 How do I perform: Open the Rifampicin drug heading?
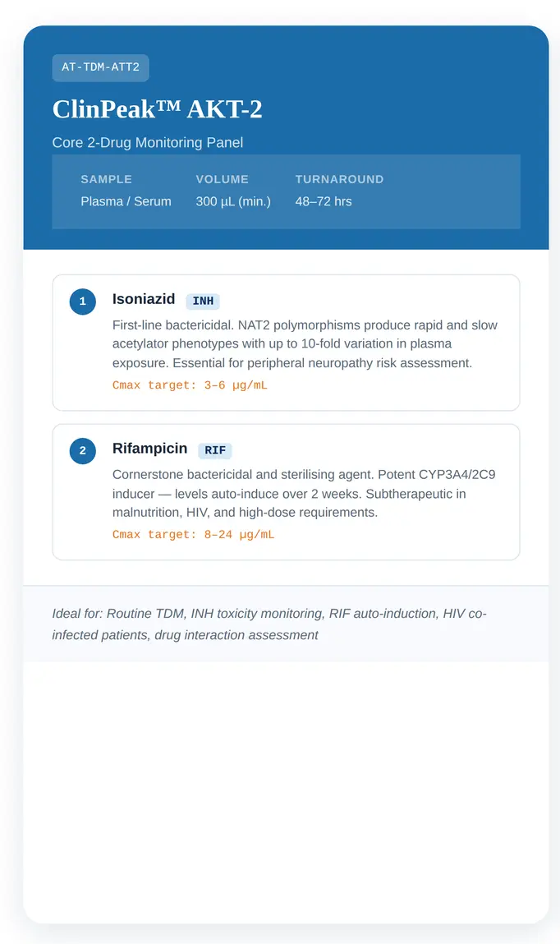click(149, 449)
